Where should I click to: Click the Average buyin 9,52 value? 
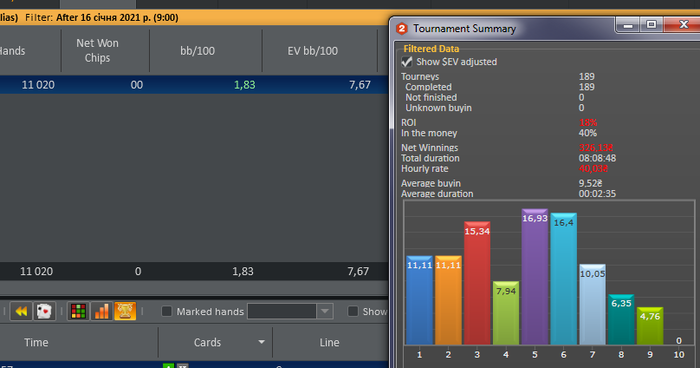pyautogui.click(x=590, y=184)
